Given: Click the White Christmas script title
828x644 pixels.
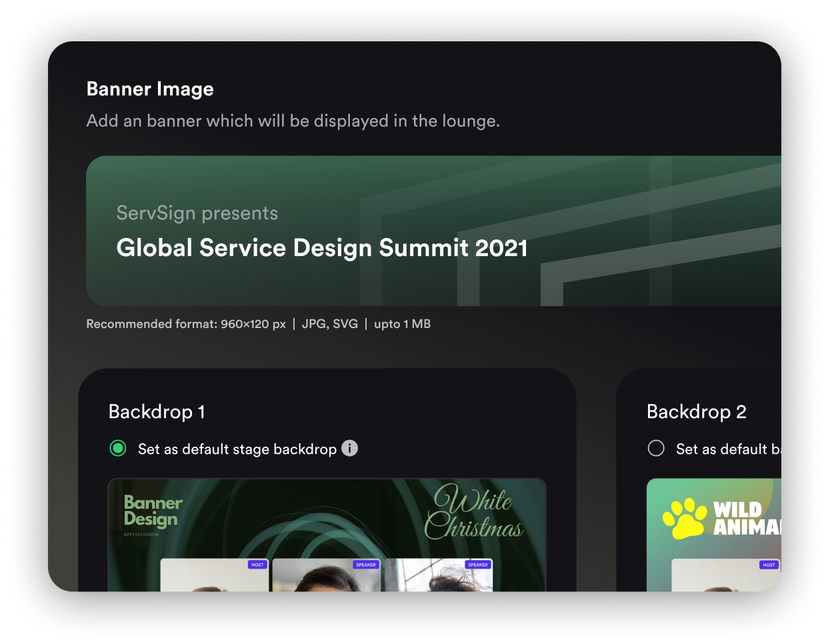Looking at the screenshot, I should [474, 513].
